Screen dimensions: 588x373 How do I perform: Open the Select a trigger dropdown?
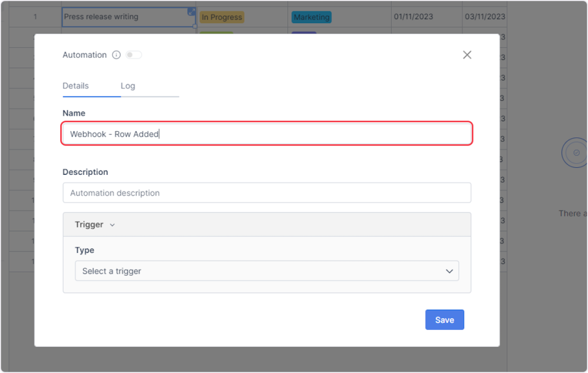pyautogui.click(x=266, y=271)
